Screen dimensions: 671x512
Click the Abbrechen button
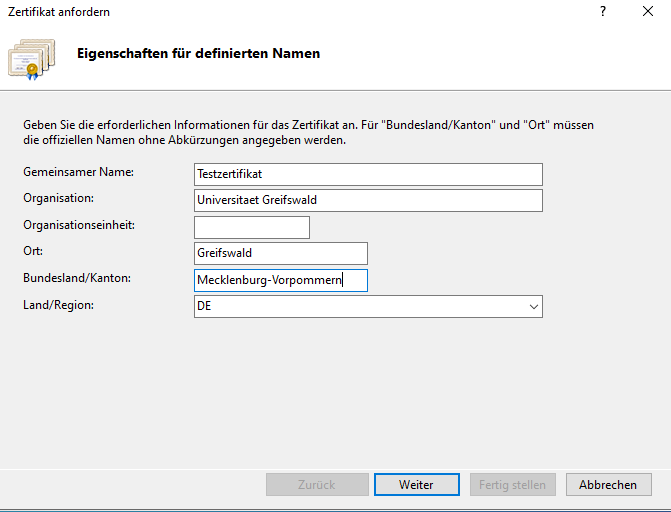pyautogui.click(x=608, y=485)
